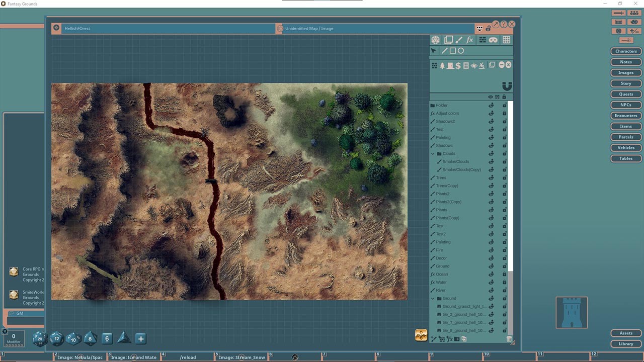Toggle the lock on the Trees layer
The height and width of the screenshot is (362, 644).
pos(504,177)
